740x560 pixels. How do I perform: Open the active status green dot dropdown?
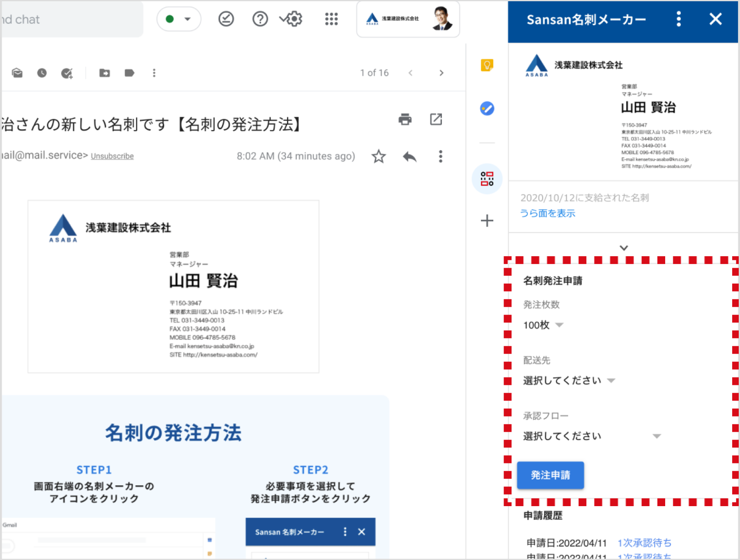point(179,19)
